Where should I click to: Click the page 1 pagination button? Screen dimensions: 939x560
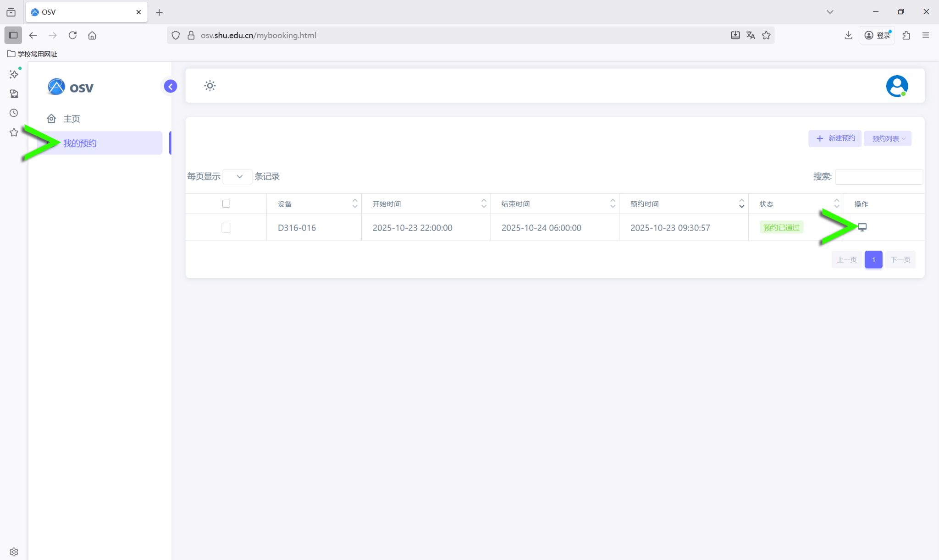[x=873, y=260]
